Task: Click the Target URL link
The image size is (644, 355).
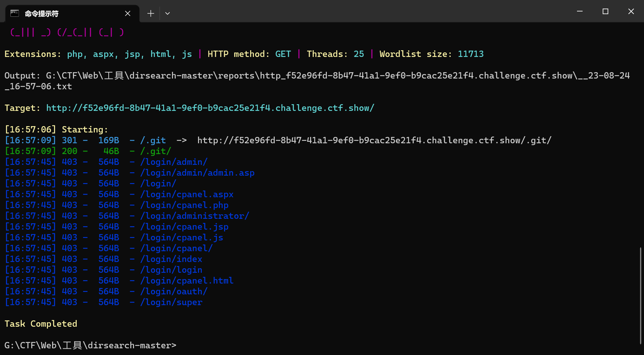Action: pos(210,108)
